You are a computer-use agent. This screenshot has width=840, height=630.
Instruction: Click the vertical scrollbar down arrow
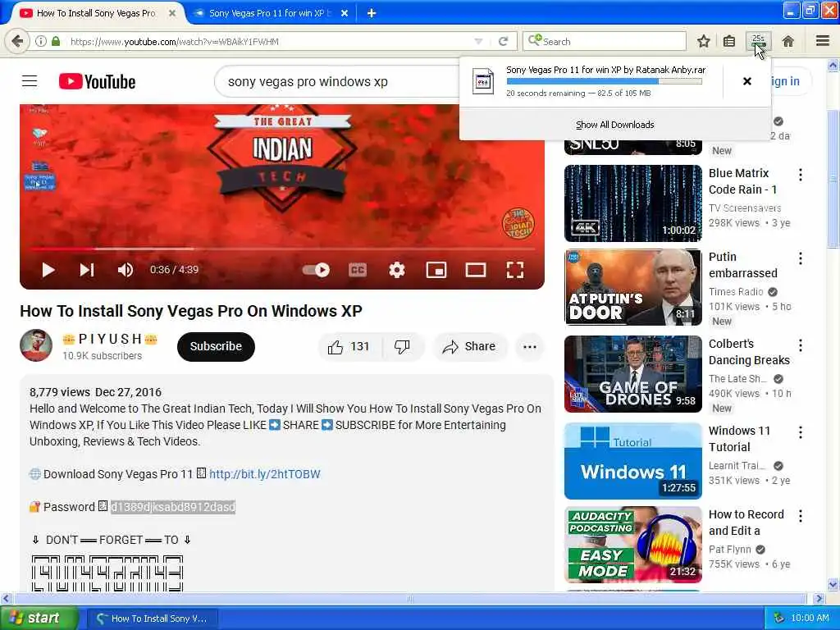pos(833,584)
